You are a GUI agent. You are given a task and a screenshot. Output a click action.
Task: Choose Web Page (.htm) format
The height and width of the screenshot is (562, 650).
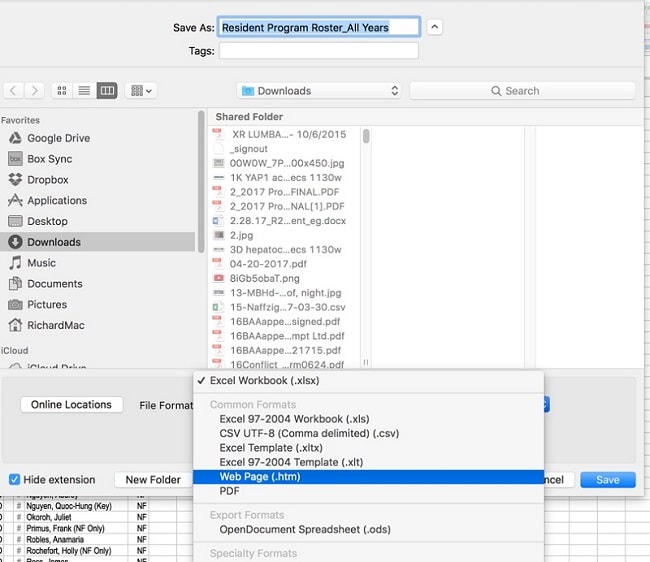(x=369, y=477)
